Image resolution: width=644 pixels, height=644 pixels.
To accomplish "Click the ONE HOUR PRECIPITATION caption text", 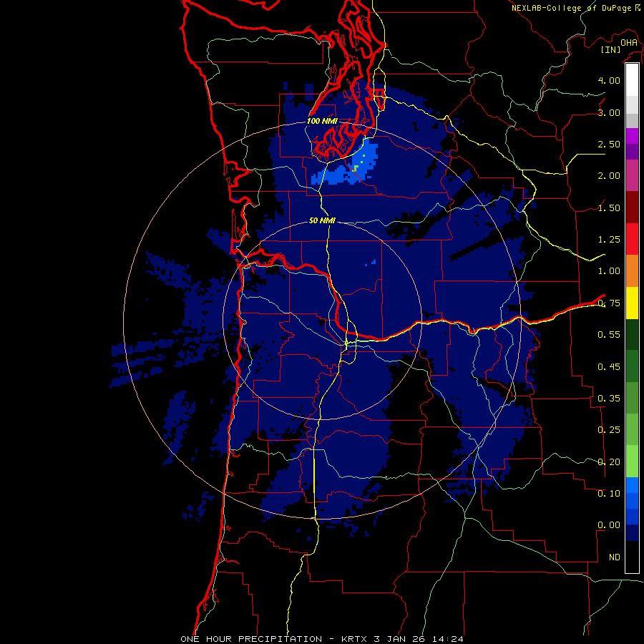I will (251, 639).
